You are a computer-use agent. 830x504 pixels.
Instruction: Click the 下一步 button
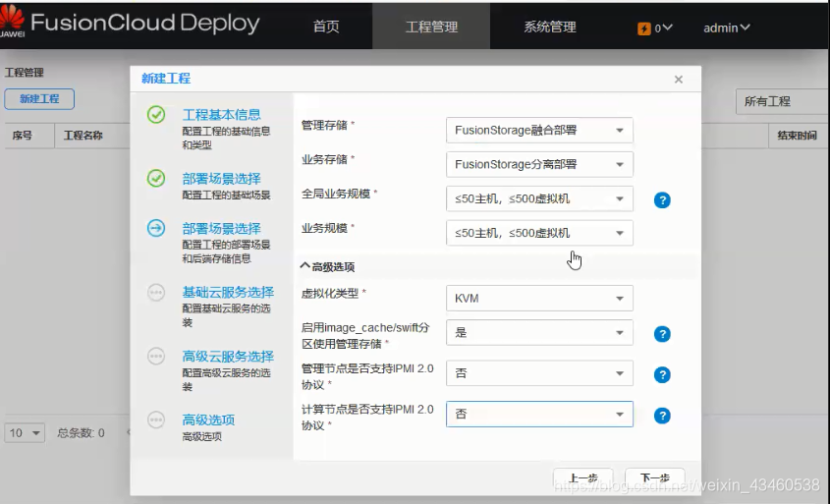[655, 478]
